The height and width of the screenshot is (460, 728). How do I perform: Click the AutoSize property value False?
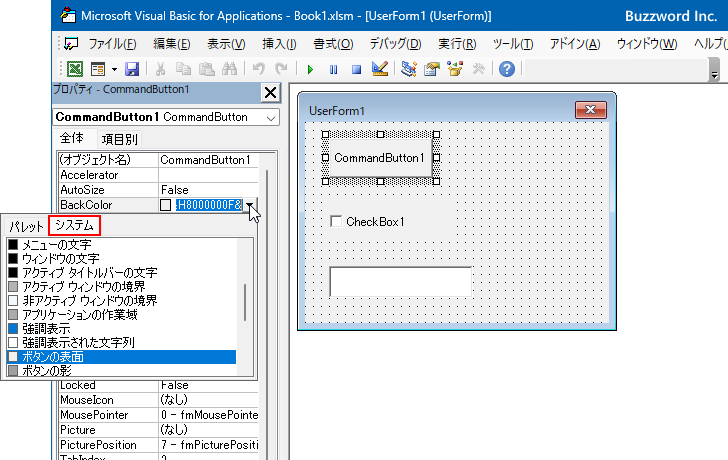click(208, 190)
